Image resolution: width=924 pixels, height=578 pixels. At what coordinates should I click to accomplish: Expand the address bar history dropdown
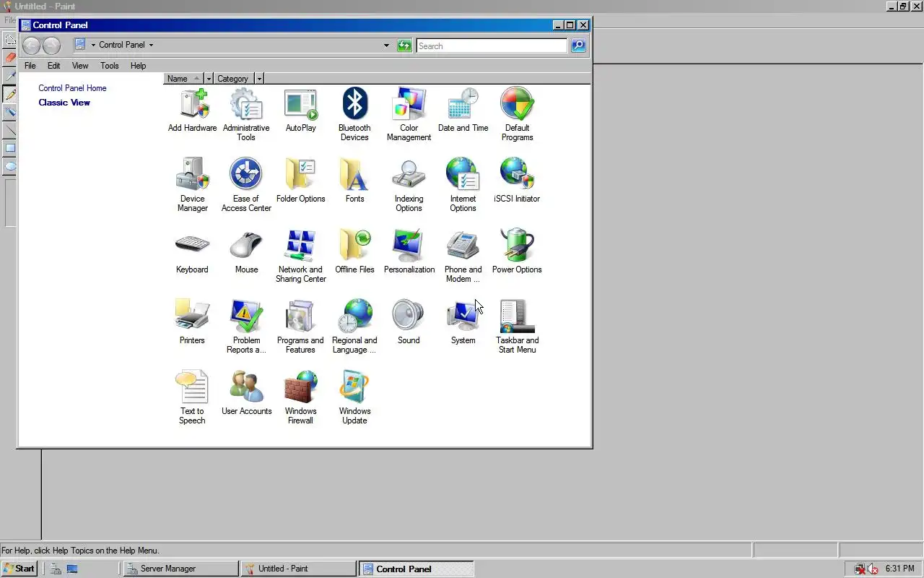pos(386,46)
